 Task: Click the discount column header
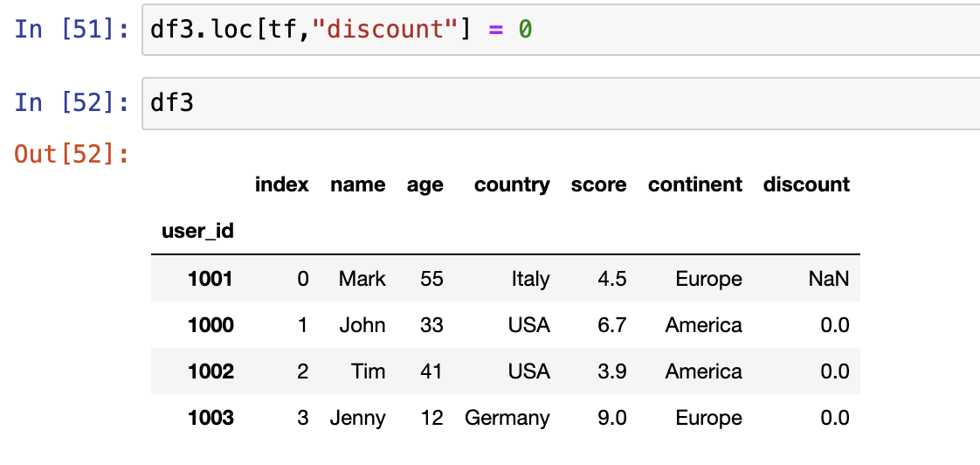pos(806,185)
